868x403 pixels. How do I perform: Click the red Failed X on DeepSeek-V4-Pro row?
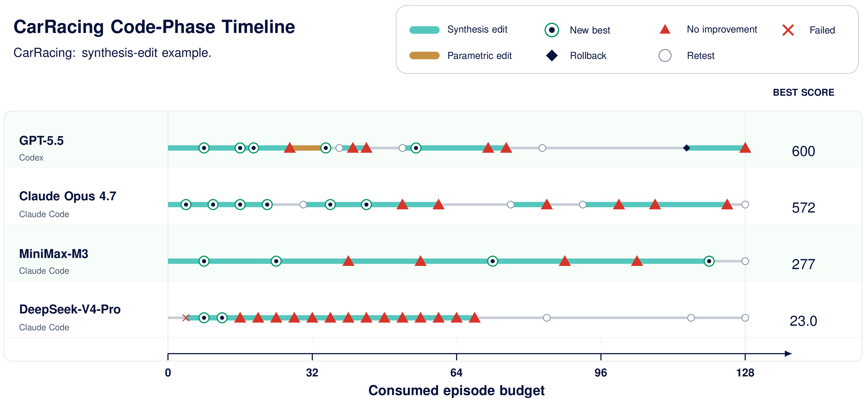point(186,318)
